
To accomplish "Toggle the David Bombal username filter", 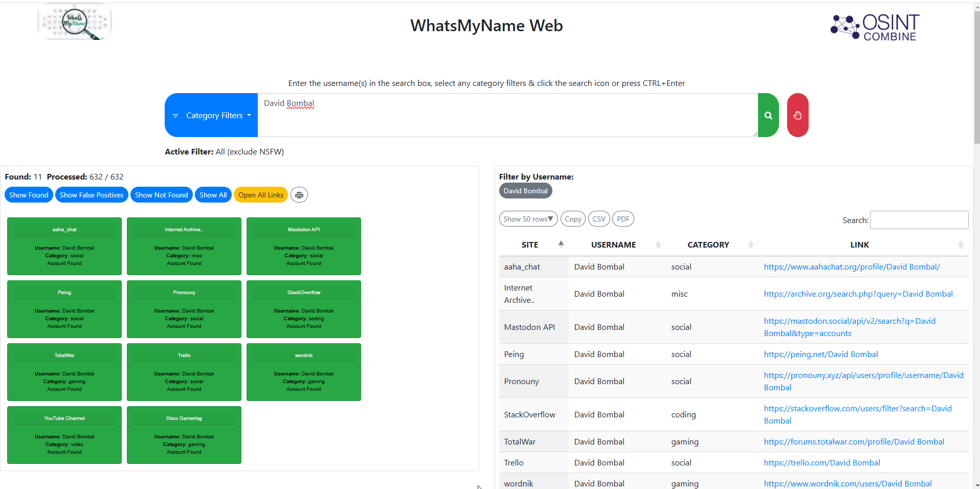I will pos(525,191).
